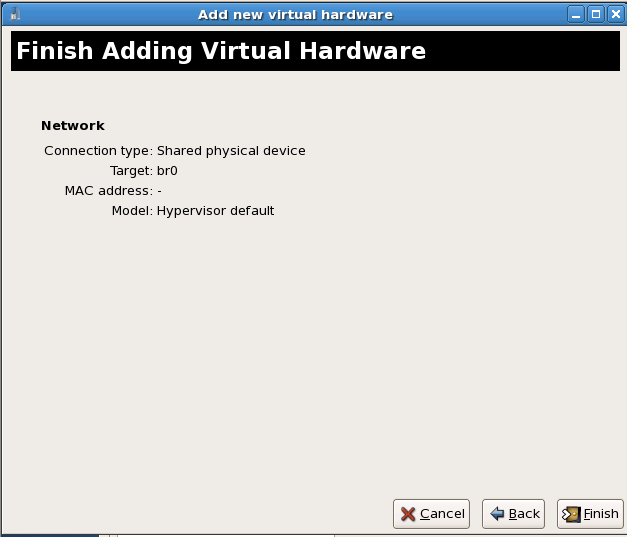The image size is (627, 537).
Task: Click the 'Connection type:' label
Action: 98,151
